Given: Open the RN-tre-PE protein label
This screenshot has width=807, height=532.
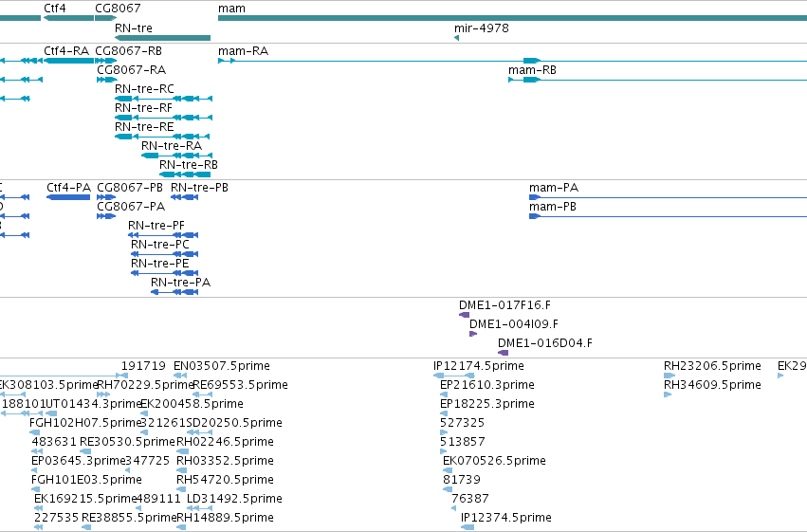Looking at the screenshot, I should pyautogui.click(x=159, y=264).
